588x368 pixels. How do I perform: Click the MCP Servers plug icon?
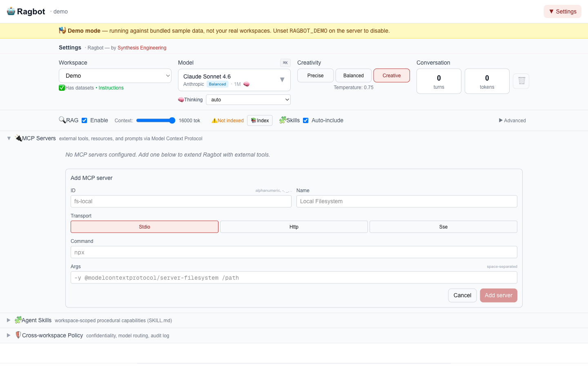[x=18, y=138]
